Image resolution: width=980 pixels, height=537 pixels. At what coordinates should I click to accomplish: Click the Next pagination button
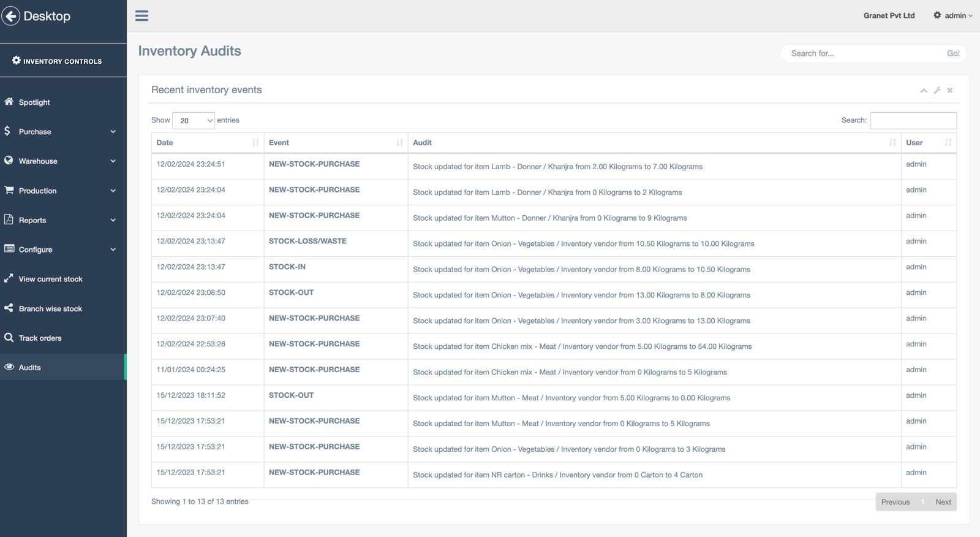(943, 502)
